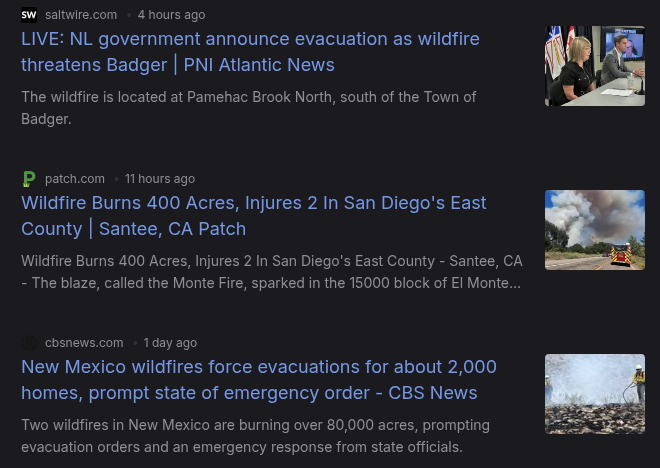Click the cbsnews.com favicon icon
This screenshot has height=468, width=660.
(29, 343)
